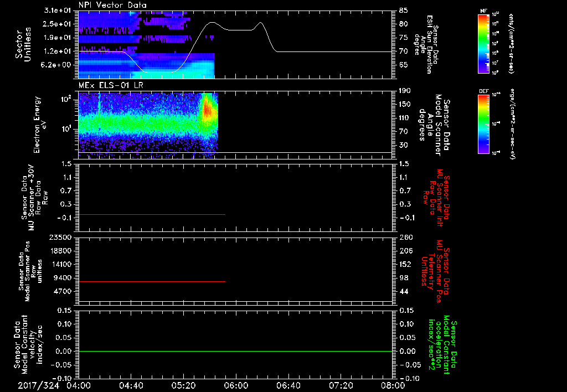Screen dimensions: 567x392
Task: Click the "2.5e+01" sector tick label
Action: [58, 24]
